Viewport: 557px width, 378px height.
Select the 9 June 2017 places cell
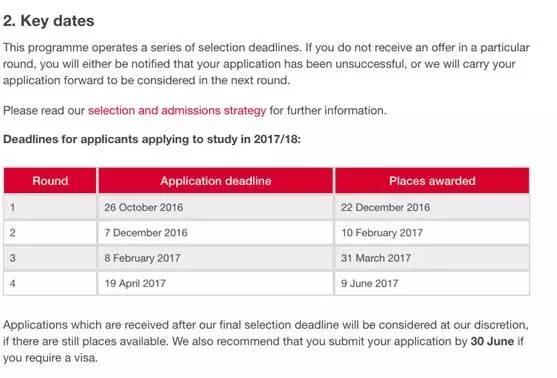click(432, 284)
